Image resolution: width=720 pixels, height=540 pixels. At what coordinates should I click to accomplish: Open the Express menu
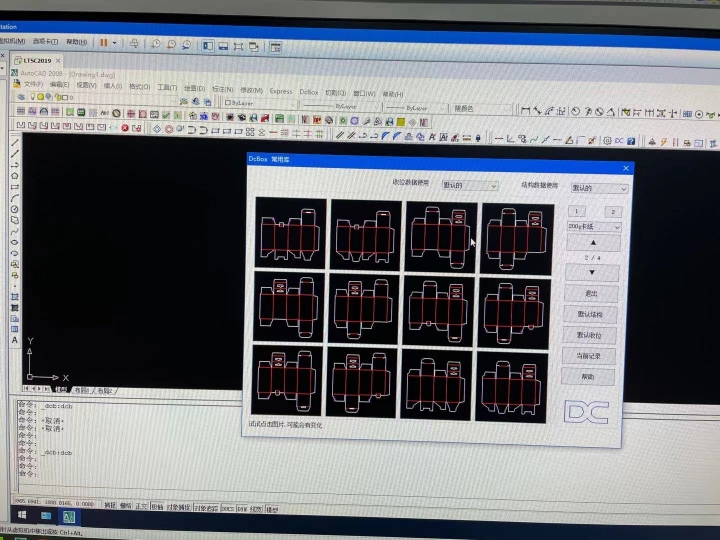pyautogui.click(x=281, y=91)
